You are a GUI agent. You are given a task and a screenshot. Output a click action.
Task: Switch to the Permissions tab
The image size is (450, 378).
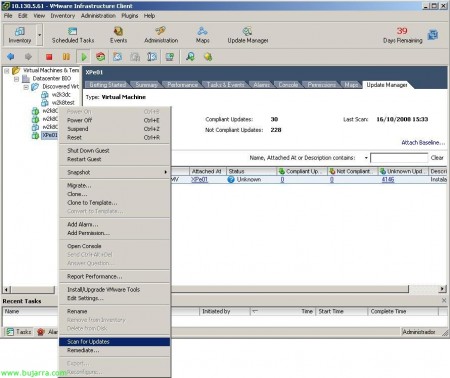[321, 85]
